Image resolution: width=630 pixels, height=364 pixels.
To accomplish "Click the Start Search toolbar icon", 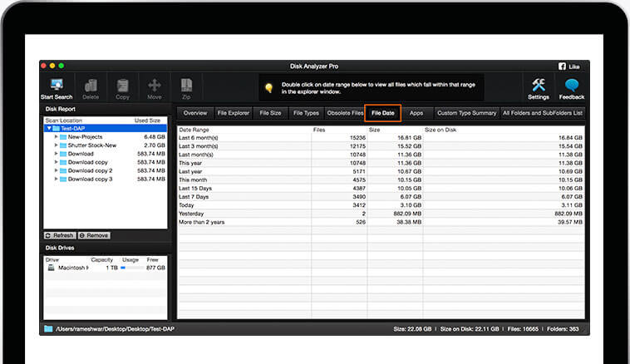I will [57, 85].
